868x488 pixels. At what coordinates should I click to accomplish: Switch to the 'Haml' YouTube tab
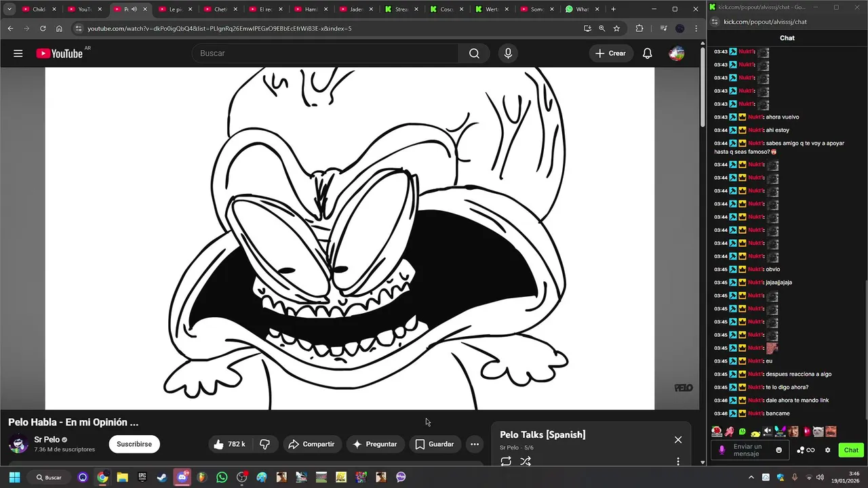[311, 9]
